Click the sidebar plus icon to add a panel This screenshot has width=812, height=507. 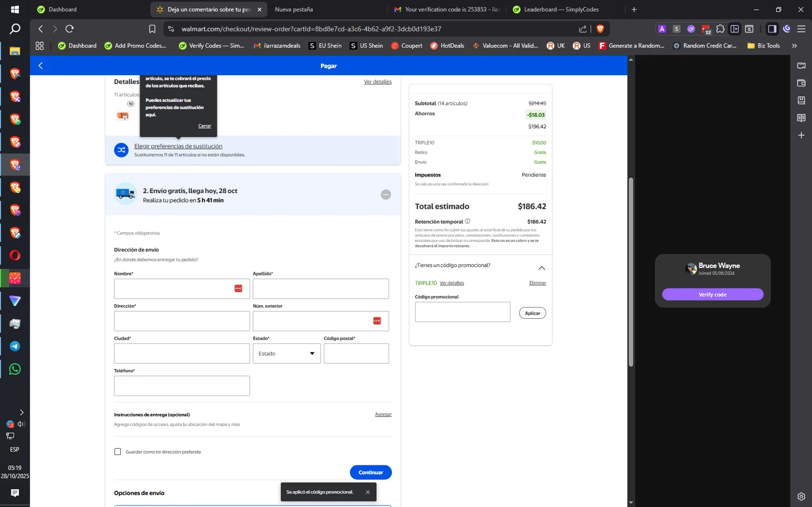801,135
